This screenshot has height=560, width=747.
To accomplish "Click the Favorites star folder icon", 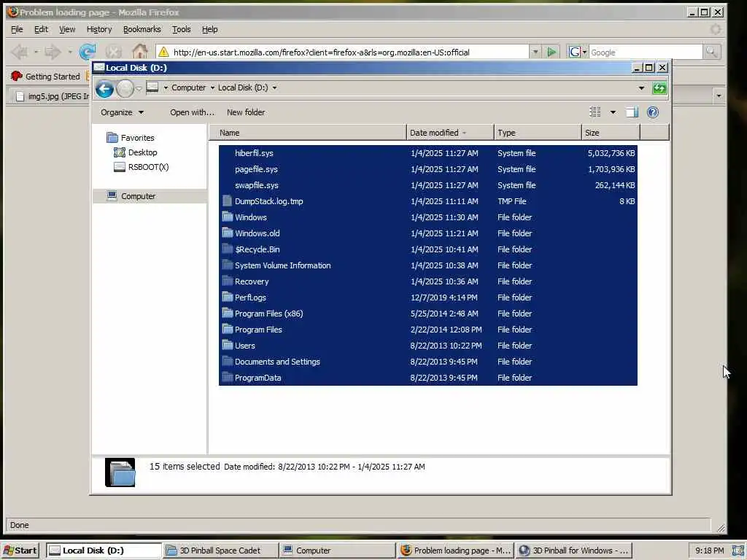I will click(x=112, y=138).
